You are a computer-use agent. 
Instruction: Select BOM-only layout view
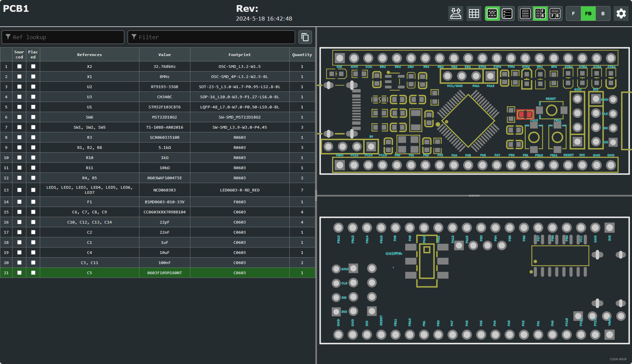(x=525, y=14)
